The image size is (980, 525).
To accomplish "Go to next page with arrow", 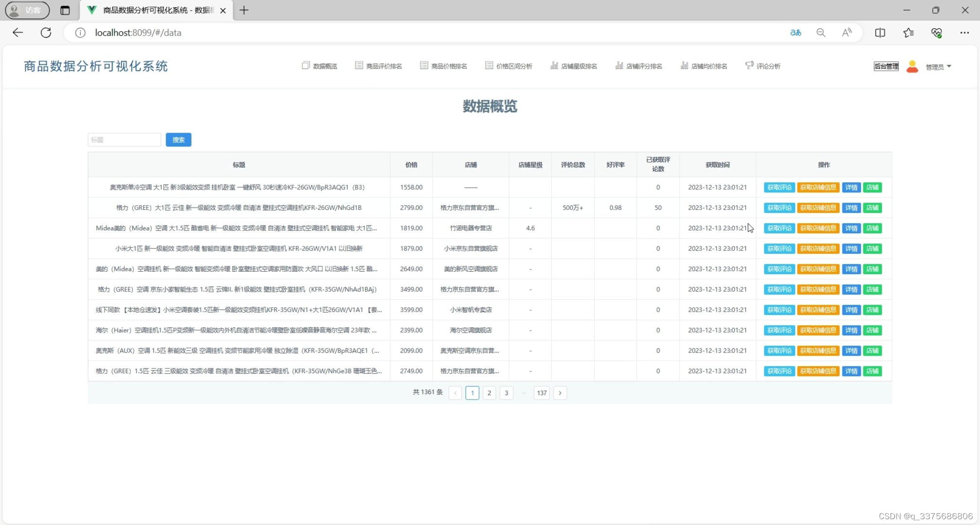I will click(560, 393).
